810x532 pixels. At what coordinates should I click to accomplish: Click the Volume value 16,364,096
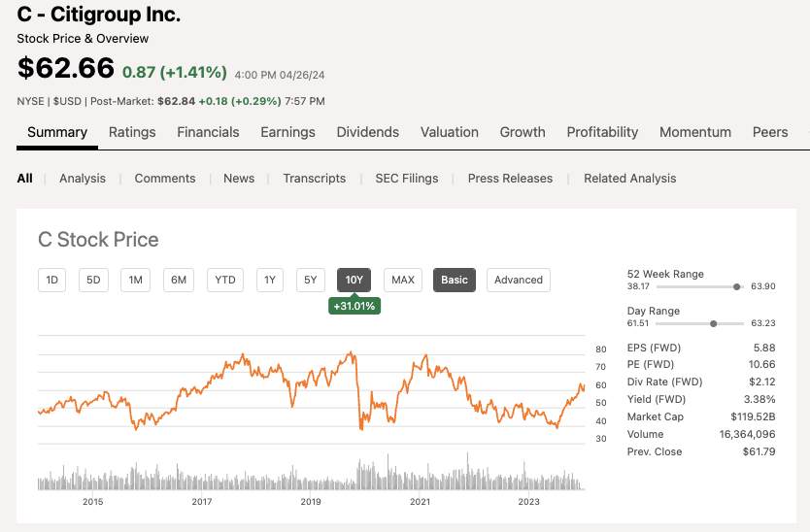tap(747, 434)
